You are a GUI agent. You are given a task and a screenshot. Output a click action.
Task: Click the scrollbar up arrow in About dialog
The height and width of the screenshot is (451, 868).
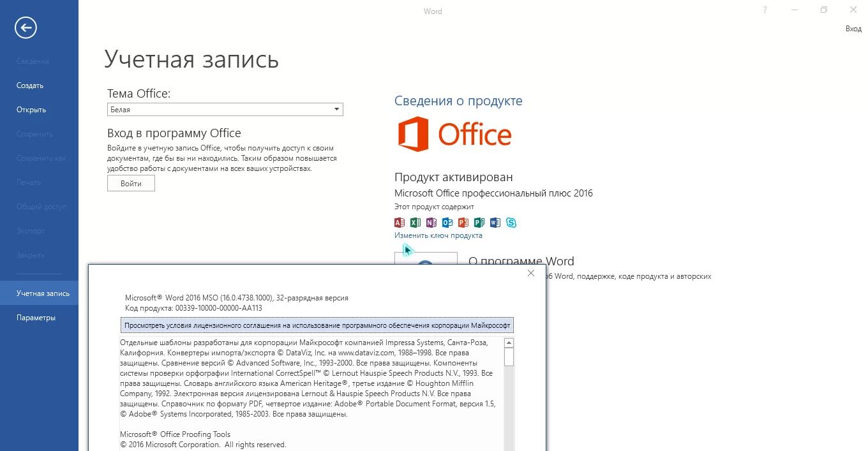509,343
